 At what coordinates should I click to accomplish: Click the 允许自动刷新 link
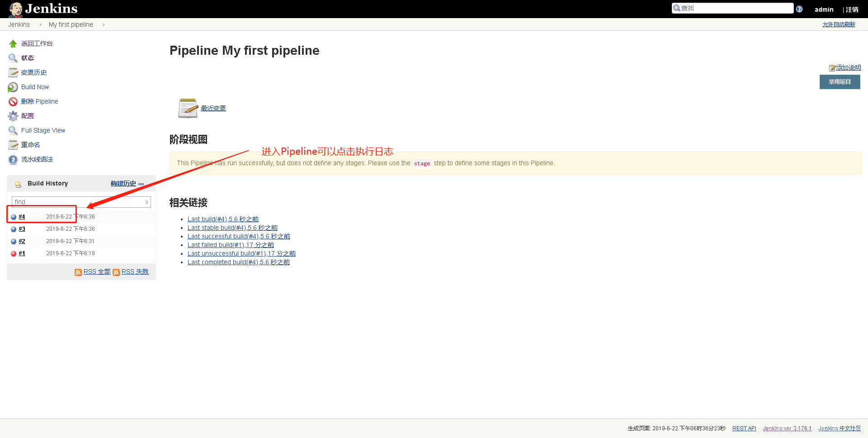click(839, 24)
